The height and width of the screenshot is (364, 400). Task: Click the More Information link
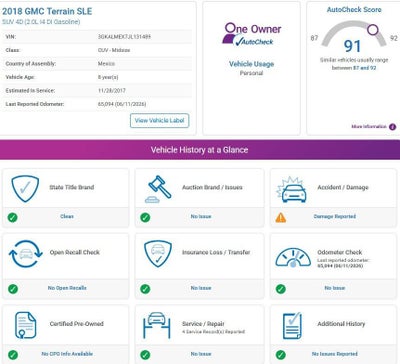(369, 127)
